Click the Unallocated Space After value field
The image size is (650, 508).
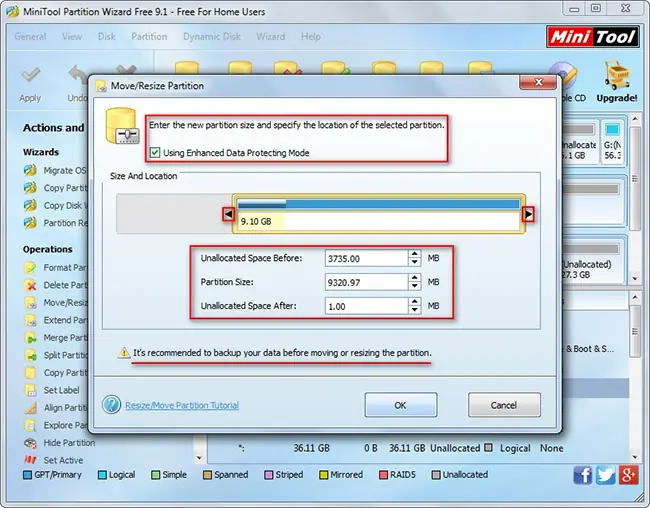(x=366, y=306)
